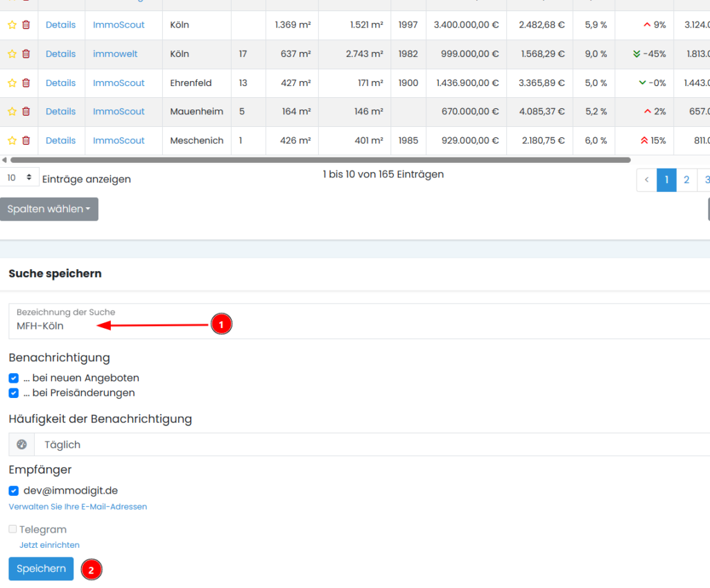710x588 pixels.
Task: Uncheck the dev@immodigit.de recipient checkbox
Action: 14,491
